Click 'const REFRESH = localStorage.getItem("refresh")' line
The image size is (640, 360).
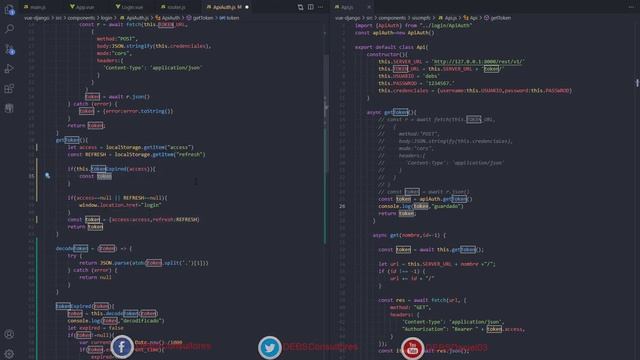click(137, 154)
